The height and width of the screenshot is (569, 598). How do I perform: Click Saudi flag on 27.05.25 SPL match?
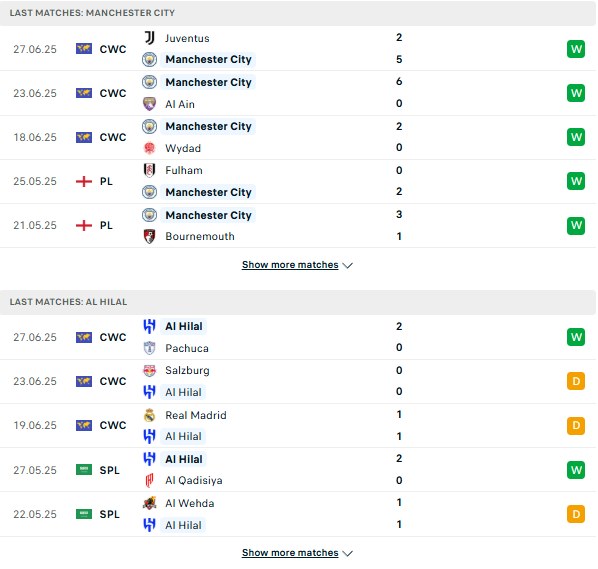(x=84, y=470)
